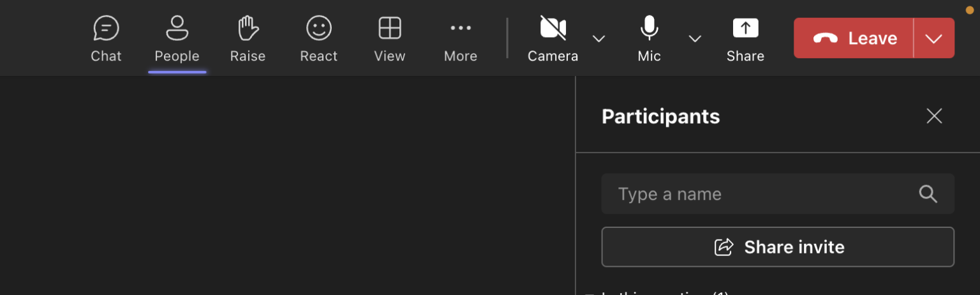Share your screen content
Image resolution: width=980 pixels, height=295 pixels.
pos(745,38)
